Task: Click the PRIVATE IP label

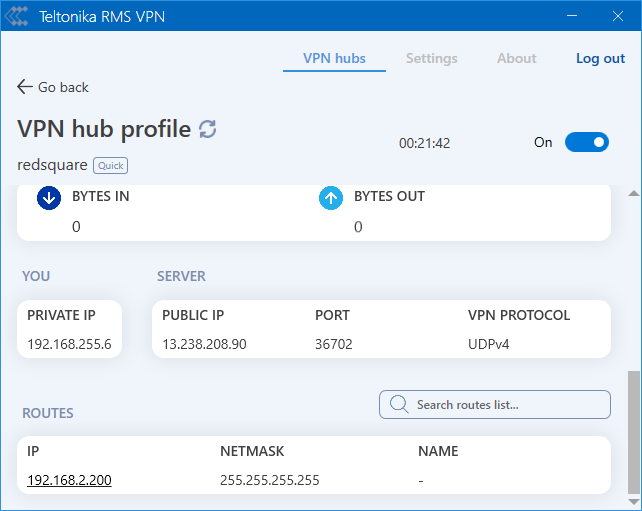Action: 61,315
